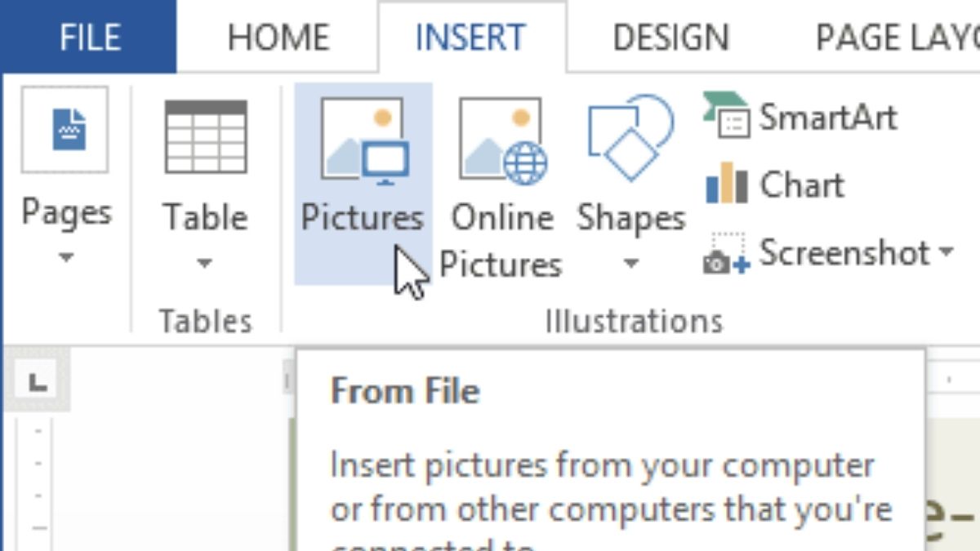
Task: Switch to the HOME tab
Action: 278,38
